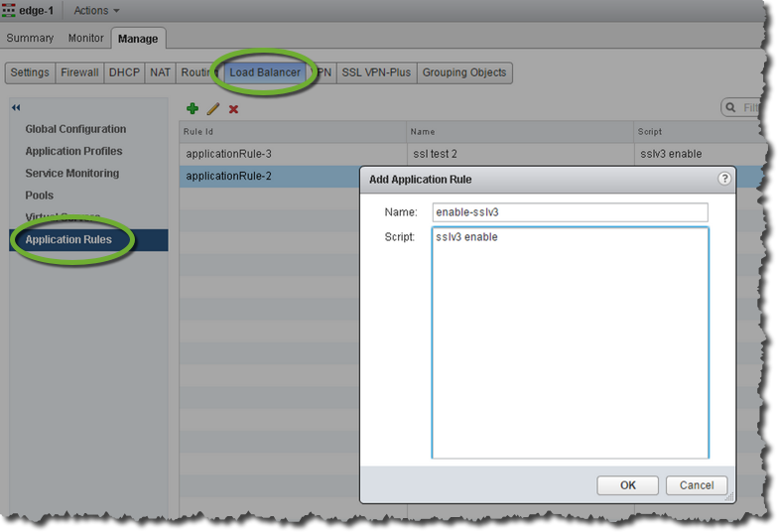
Task: Open the NAT sub-tab
Action: pyautogui.click(x=160, y=72)
